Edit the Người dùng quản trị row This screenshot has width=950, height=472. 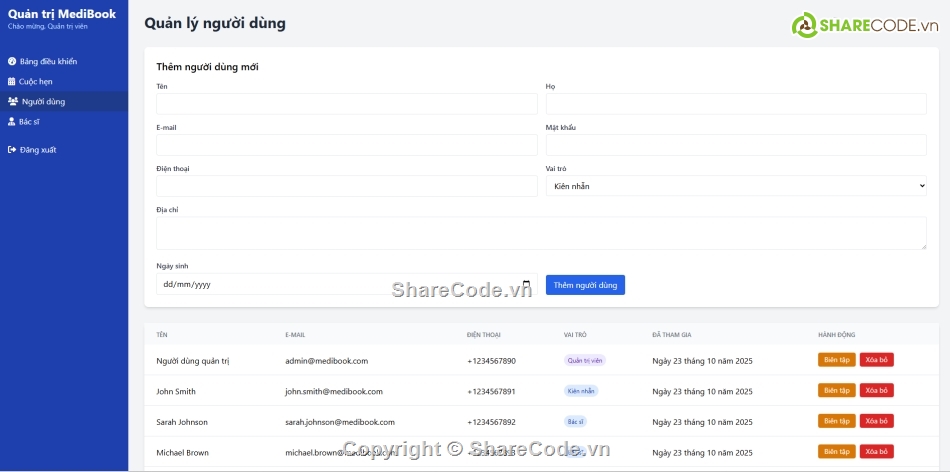click(x=836, y=360)
